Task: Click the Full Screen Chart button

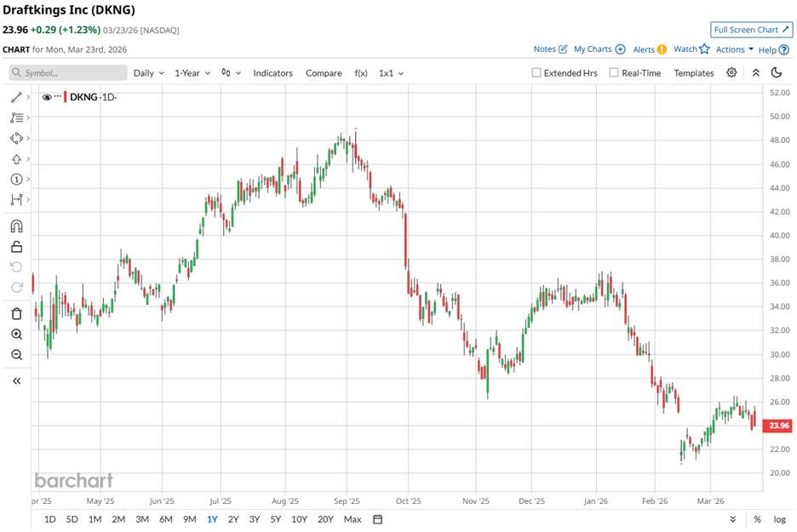Action: (752, 30)
